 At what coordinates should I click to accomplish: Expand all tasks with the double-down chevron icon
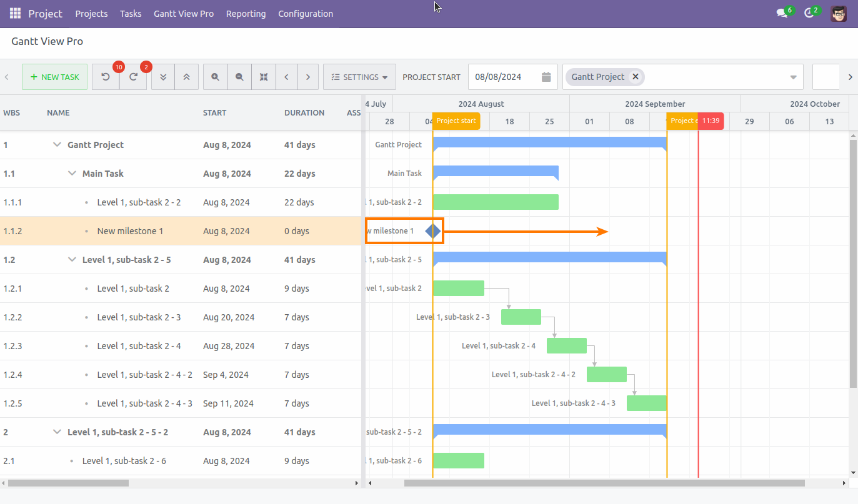pos(162,77)
